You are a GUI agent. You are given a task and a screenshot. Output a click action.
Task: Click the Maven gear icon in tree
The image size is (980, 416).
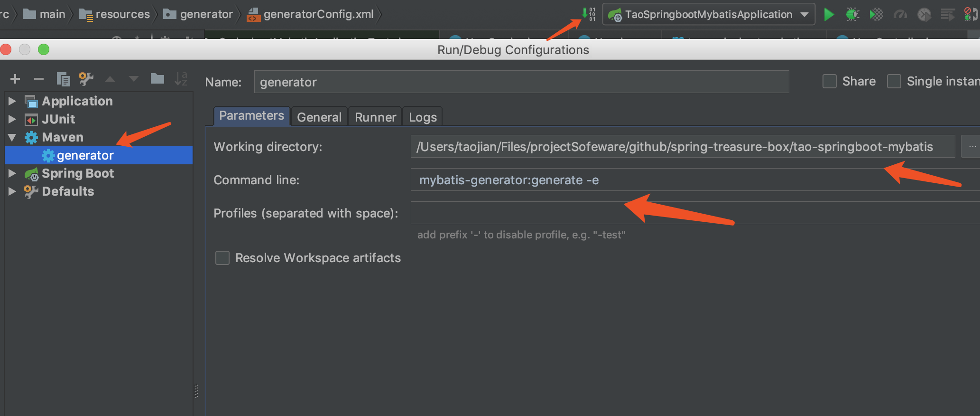tap(31, 138)
